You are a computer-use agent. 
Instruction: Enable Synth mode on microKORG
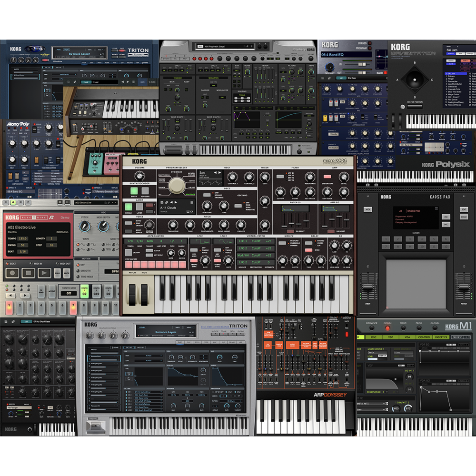[134, 191]
